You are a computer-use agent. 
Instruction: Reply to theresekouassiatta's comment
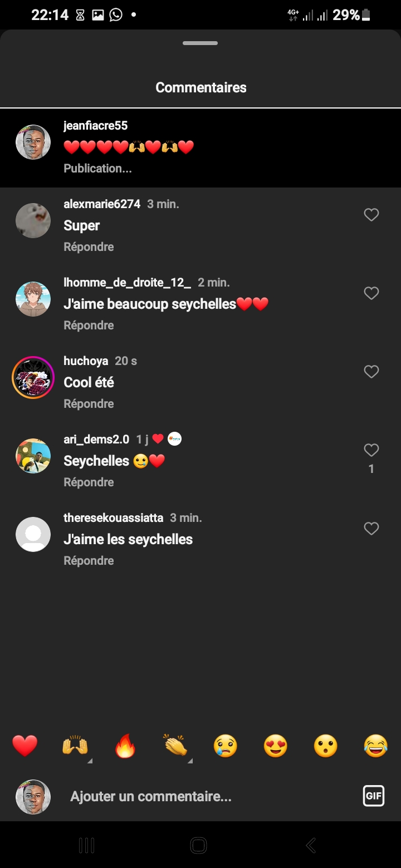click(x=89, y=561)
